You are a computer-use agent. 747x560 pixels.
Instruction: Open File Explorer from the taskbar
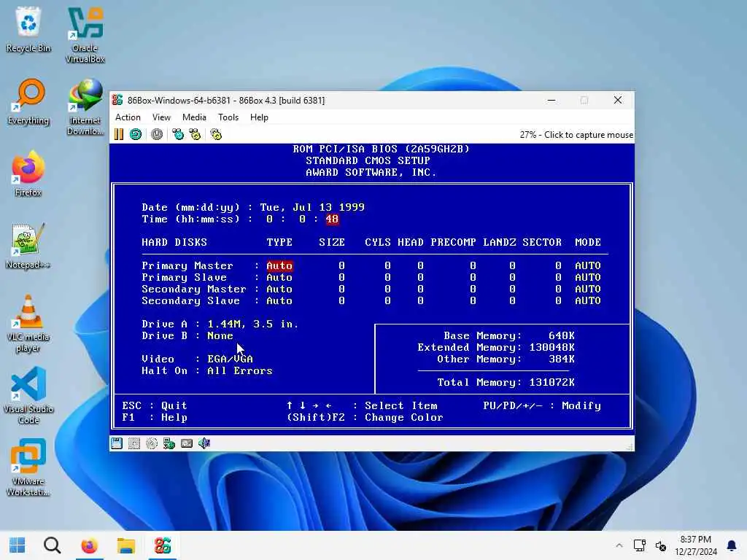pyautogui.click(x=125, y=545)
